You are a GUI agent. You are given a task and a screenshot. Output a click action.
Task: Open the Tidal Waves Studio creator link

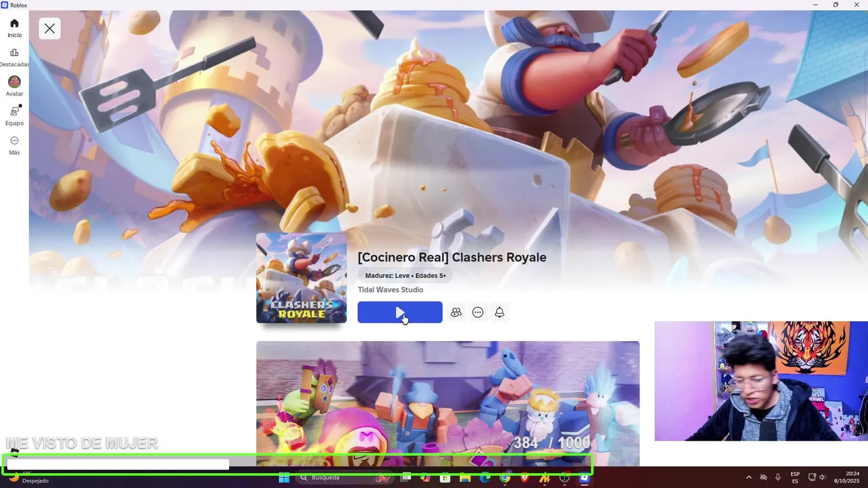click(391, 290)
